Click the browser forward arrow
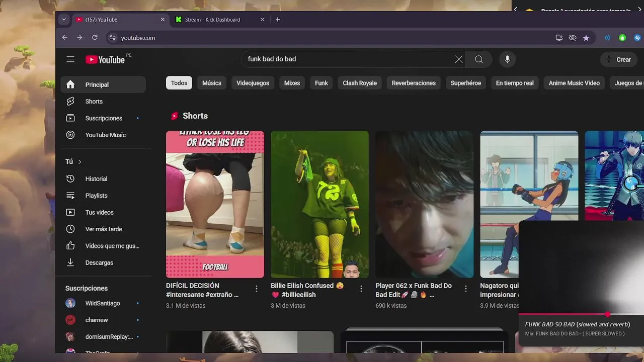Viewport: 644px width, 362px height. coord(79,38)
